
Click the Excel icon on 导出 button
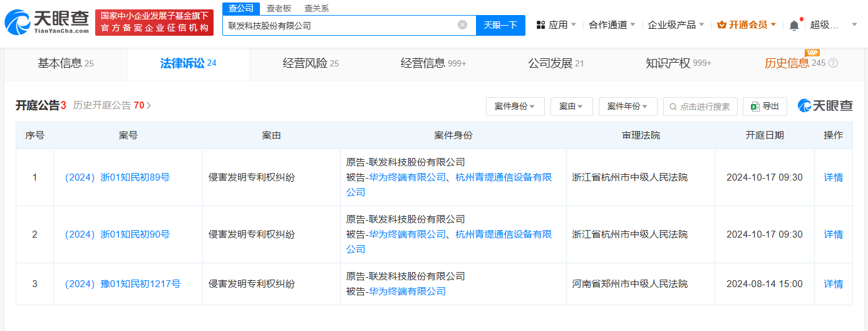click(x=755, y=107)
